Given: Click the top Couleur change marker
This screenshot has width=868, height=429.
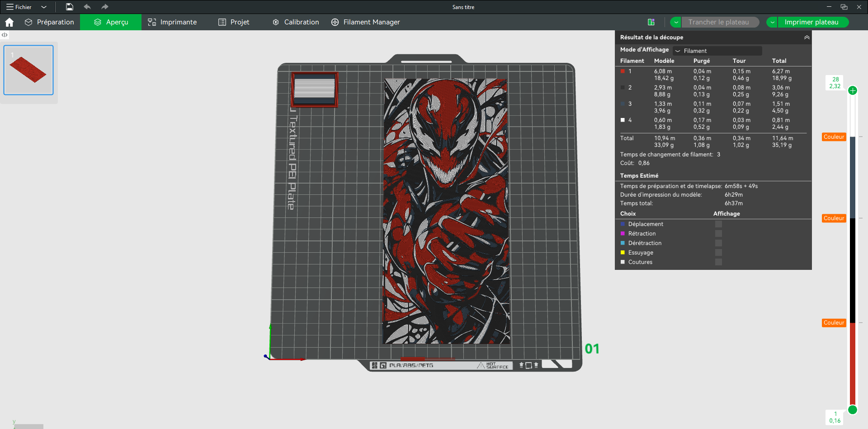Looking at the screenshot, I should click(834, 137).
